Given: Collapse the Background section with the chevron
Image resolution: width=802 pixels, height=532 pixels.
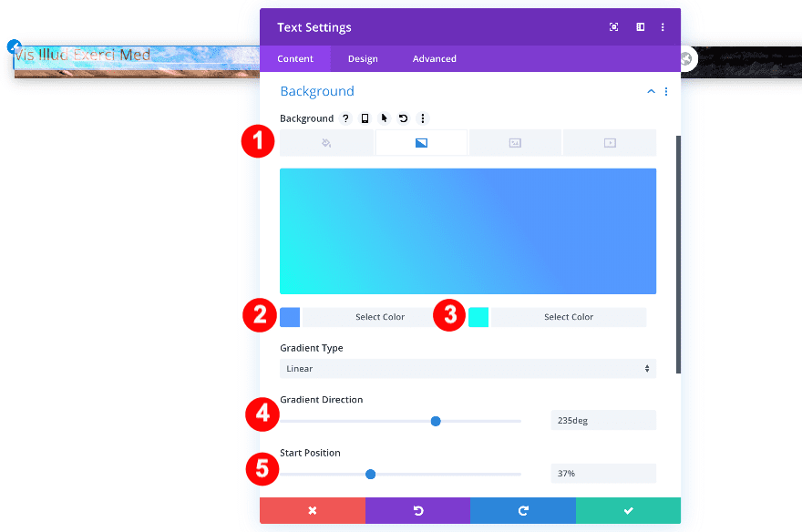Looking at the screenshot, I should (x=651, y=91).
